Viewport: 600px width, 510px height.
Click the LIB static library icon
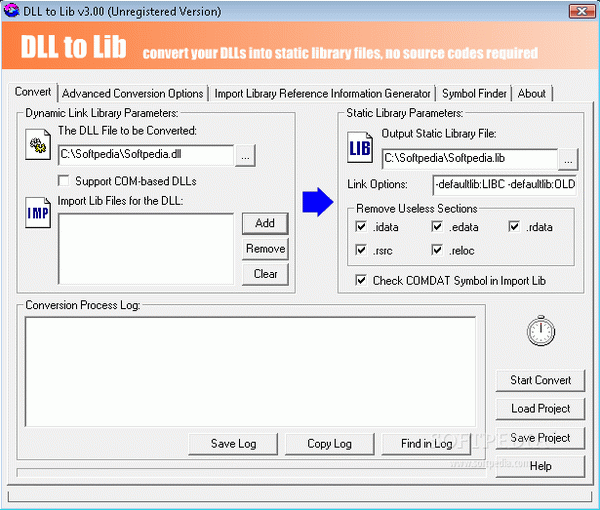coord(360,148)
